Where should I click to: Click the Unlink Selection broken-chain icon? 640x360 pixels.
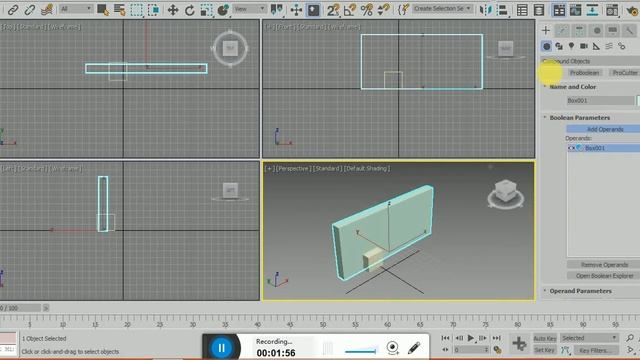click(29, 9)
